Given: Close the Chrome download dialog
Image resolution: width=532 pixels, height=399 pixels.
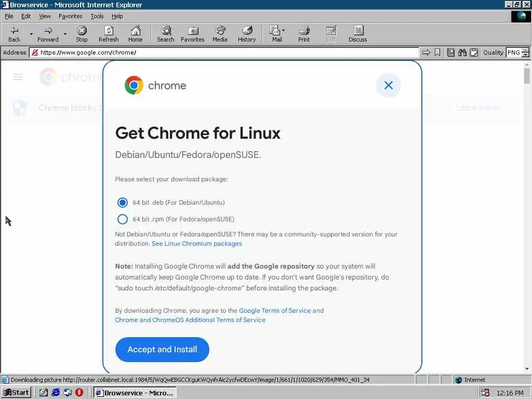Looking at the screenshot, I should pos(389,85).
